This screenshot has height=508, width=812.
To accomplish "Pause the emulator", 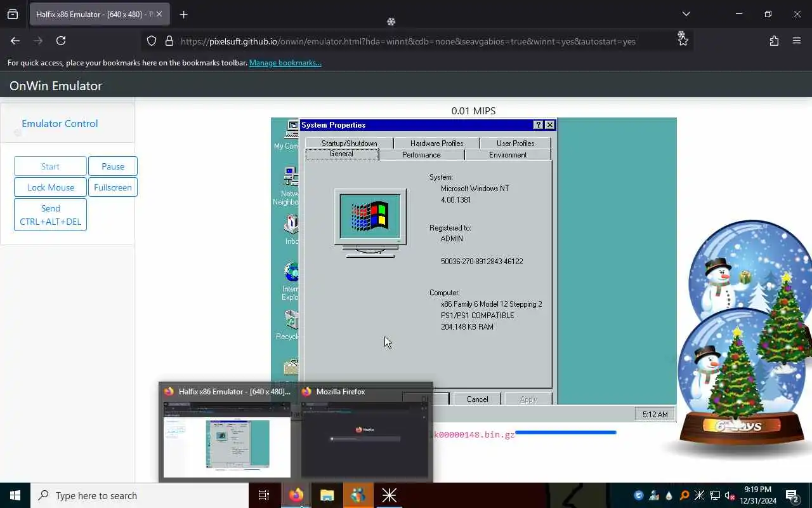I will pos(113,166).
